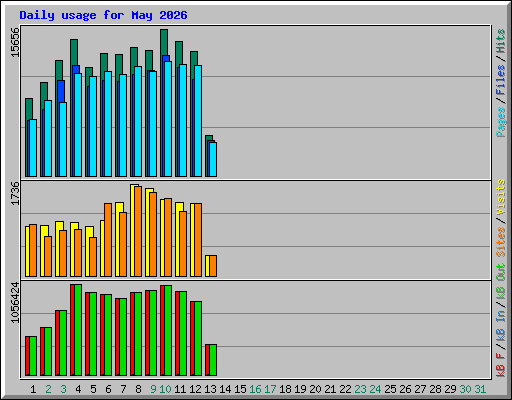This screenshot has height=400, width=512.
Task: Click the tallest dark green Hits bar for day 10
Action: point(164,42)
